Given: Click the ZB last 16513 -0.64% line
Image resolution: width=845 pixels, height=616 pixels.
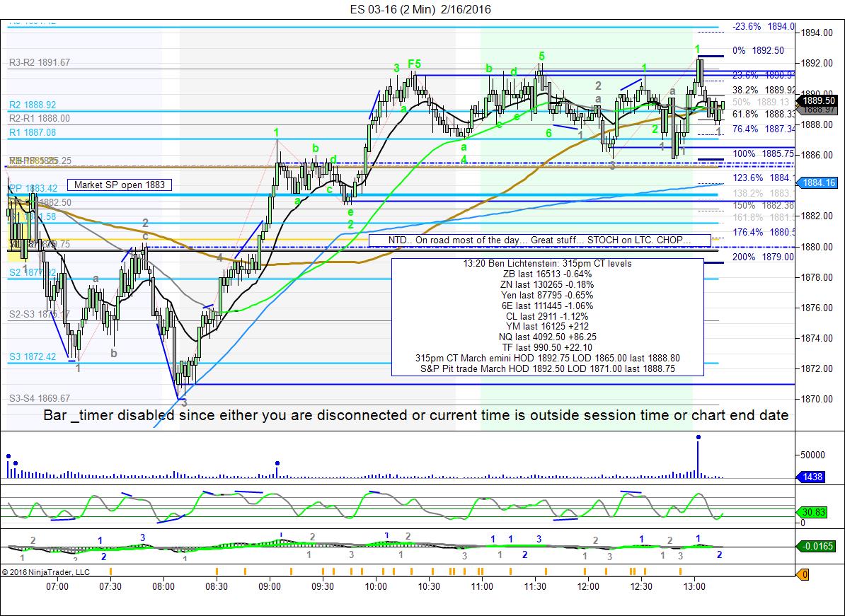Looking at the screenshot, I should click(x=548, y=274).
